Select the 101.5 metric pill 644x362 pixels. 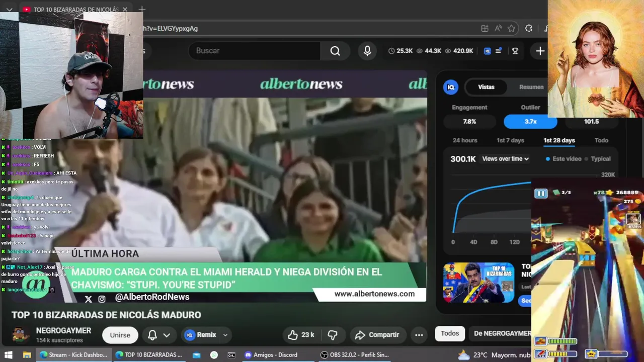tap(591, 122)
